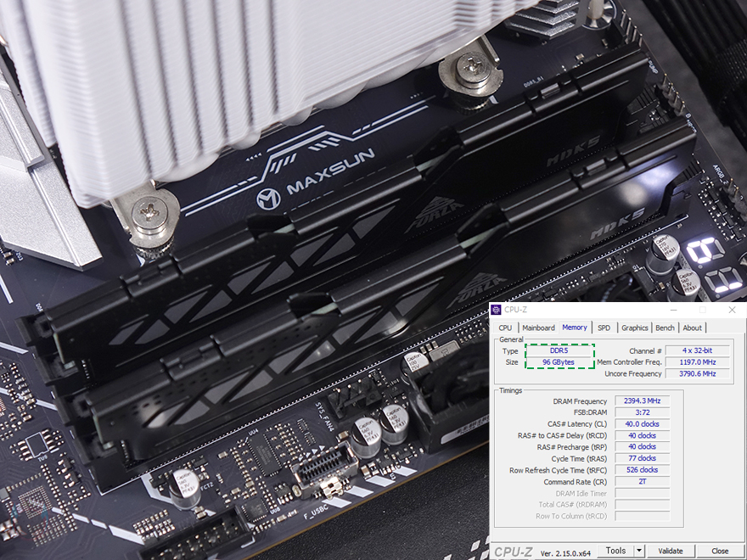The width and height of the screenshot is (747, 560).
Task: Click the 'DRAM Frequency' label text
Action: 580,401
